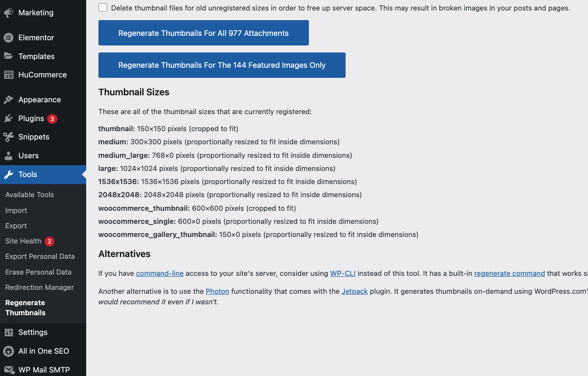Viewport: 588px width, 376px height.
Task: Click the WP Mail SMTP envelope icon
Action: tap(9, 370)
